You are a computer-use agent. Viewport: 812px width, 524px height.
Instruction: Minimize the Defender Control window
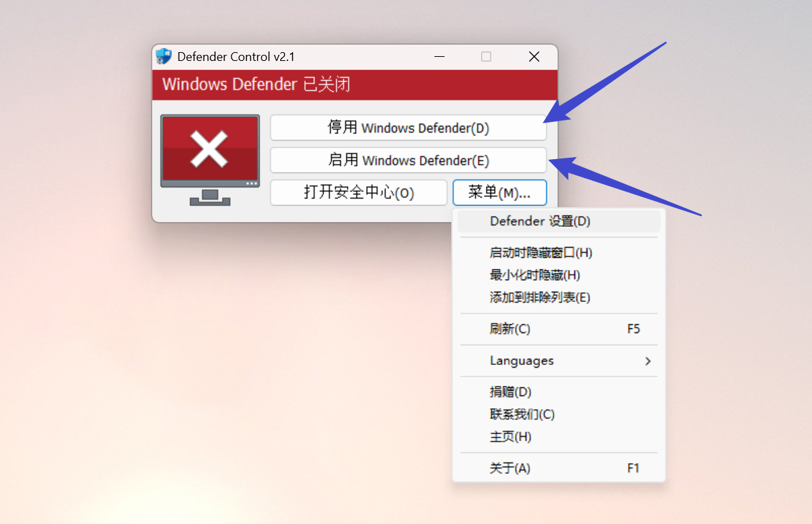(x=438, y=57)
